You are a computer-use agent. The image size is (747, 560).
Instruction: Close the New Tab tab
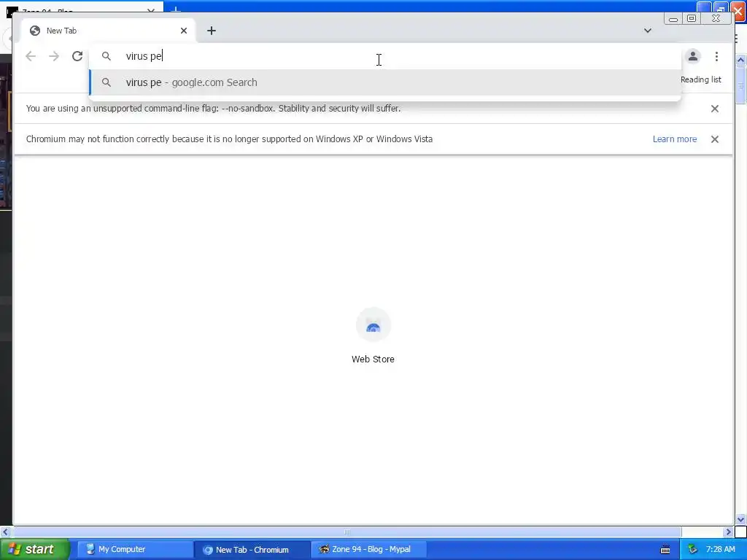point(184,31)
